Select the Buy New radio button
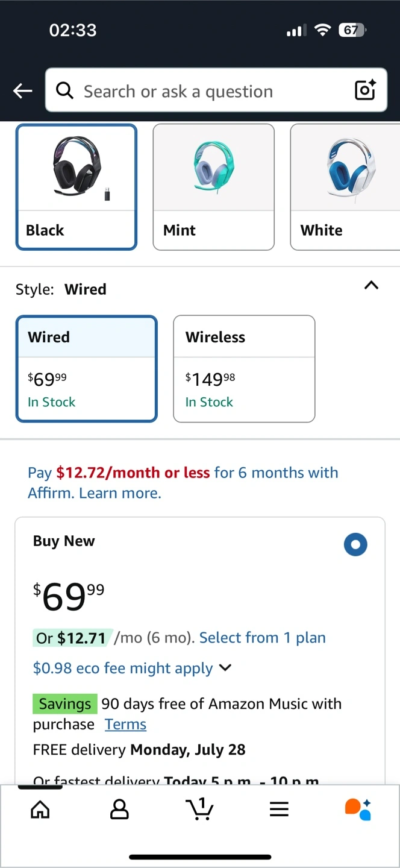Viewport: 400px width, 868px height. point(355,545)
